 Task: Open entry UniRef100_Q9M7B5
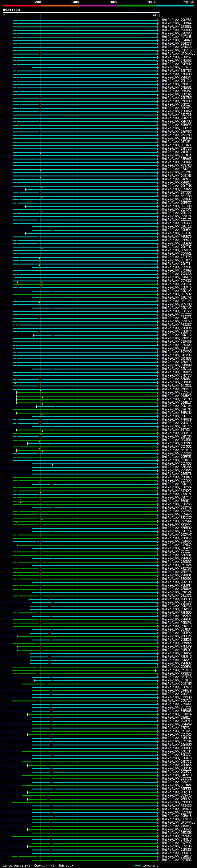click(x=177, y=98)
